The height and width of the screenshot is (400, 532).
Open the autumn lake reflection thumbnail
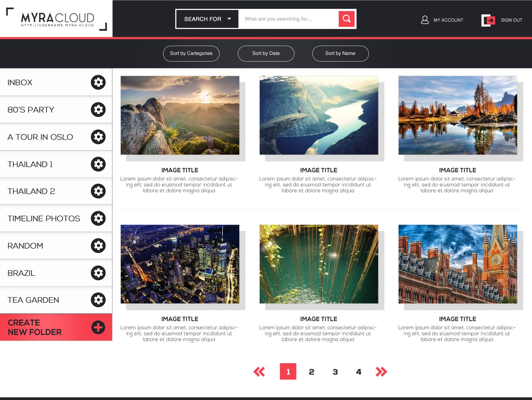tap(458, 115)
